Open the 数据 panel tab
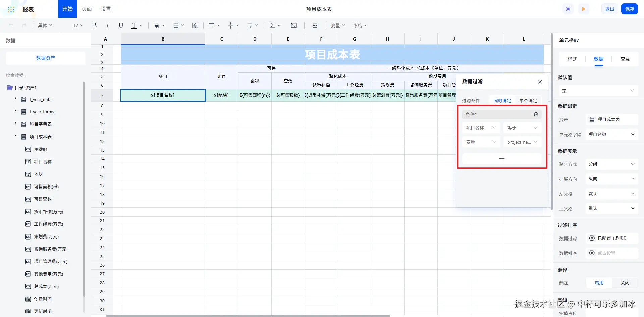 pyautogui.click(x=599, y=59)
